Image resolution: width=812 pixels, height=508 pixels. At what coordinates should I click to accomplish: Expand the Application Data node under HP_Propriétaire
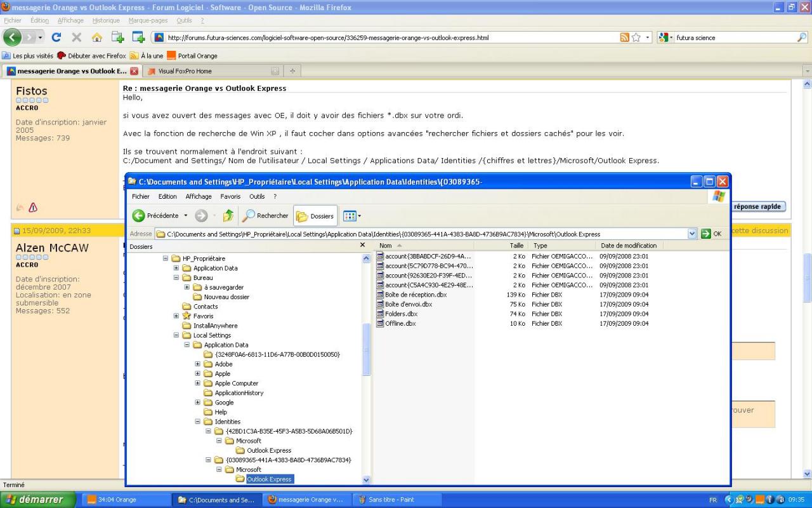[x=176, y=268]
